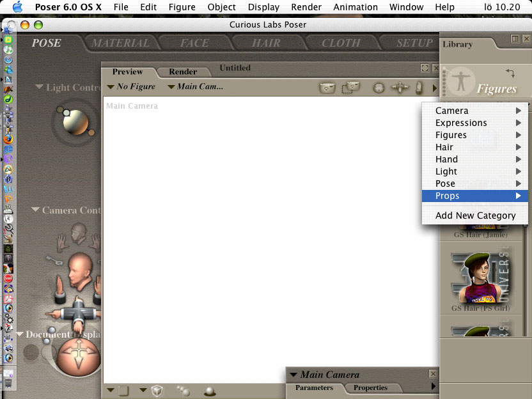Toggle the Library palette dock icon
Image resolution: width=532 pixels, height=399 pixels.
pos(515,38)
